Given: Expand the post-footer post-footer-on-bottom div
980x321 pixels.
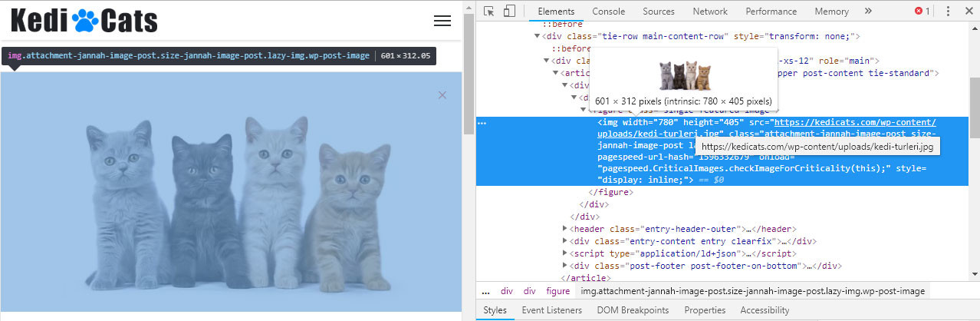Looking at the screenshot, I should point(566,266).
